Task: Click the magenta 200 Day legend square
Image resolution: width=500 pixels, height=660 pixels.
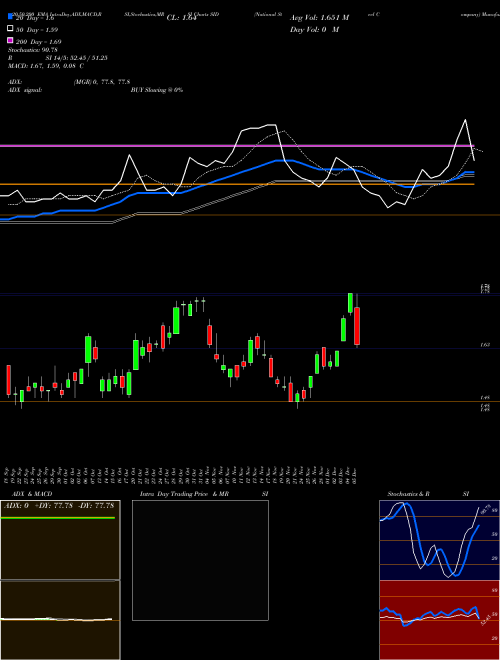Action: [11, 41]
